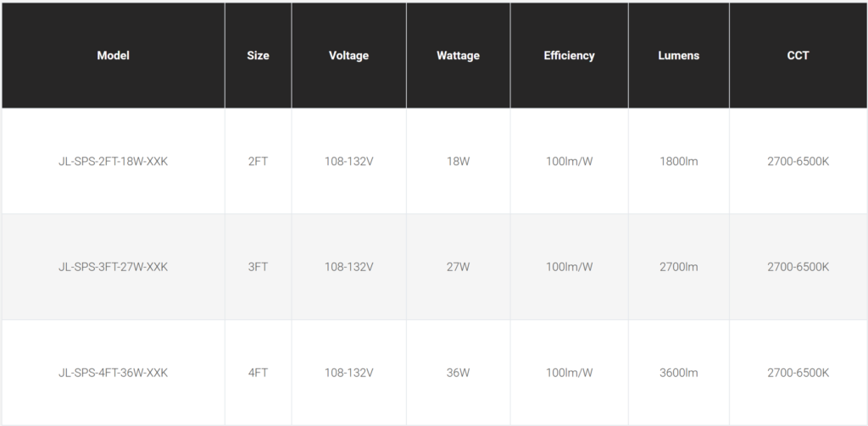Click the 1800lm lumens value
This screenshot has width=868, height=426.
[x=678, y=161]
